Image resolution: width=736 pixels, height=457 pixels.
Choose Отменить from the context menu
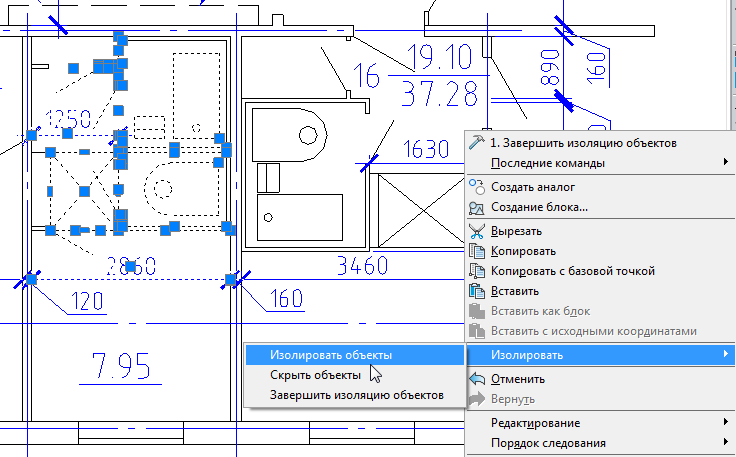pos(600,379)
